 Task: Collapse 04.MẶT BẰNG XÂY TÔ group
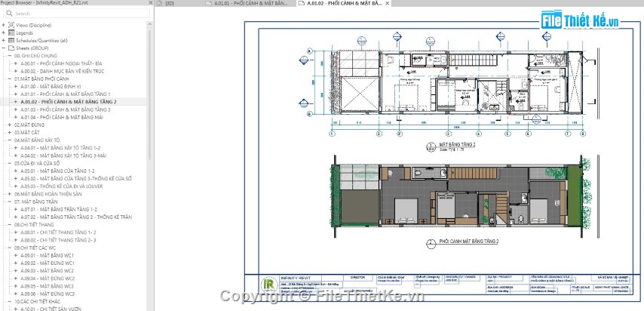10,140
